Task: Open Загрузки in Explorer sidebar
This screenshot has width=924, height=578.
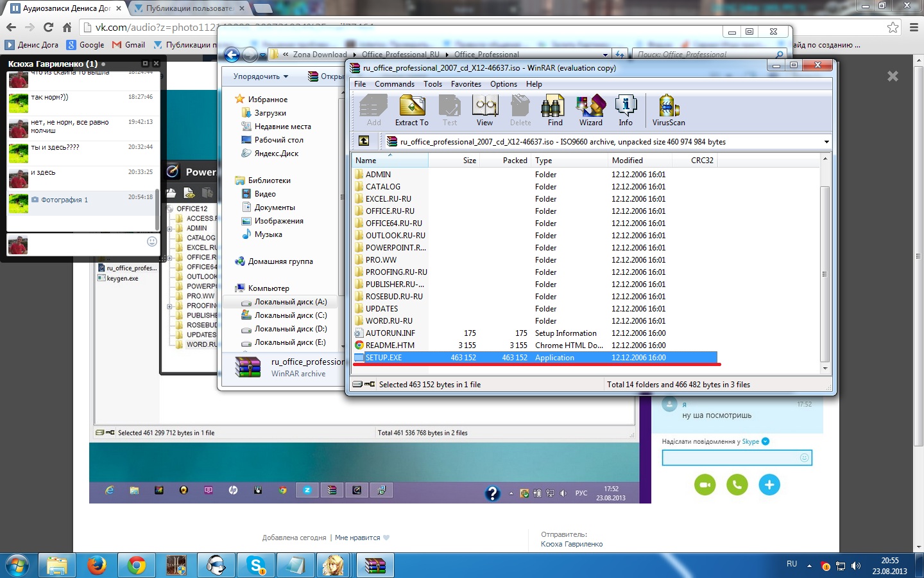Action: pyautogui.click(x=270, y=113)
